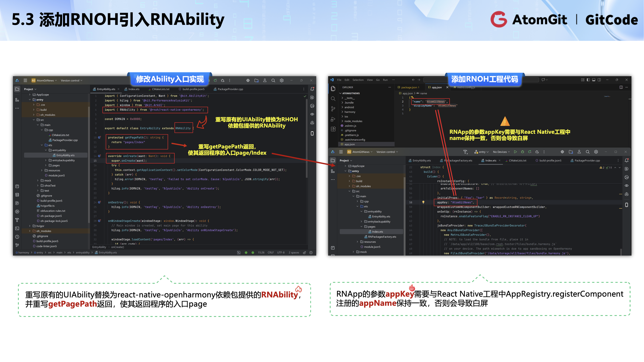
Task: Toggle Previewer eye icon in lower DevEco
Action: pyautogui.click(x=626, y=186)
